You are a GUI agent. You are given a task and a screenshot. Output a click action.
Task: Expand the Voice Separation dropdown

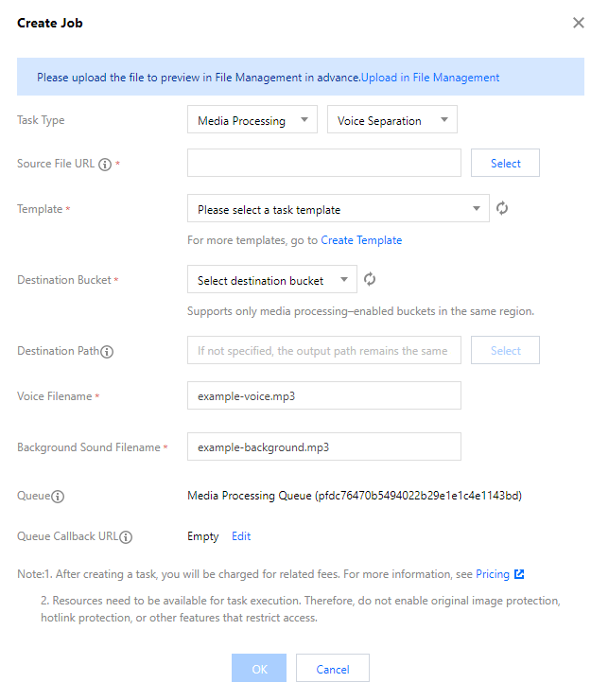pyautogui.click(x=391, y=120)
